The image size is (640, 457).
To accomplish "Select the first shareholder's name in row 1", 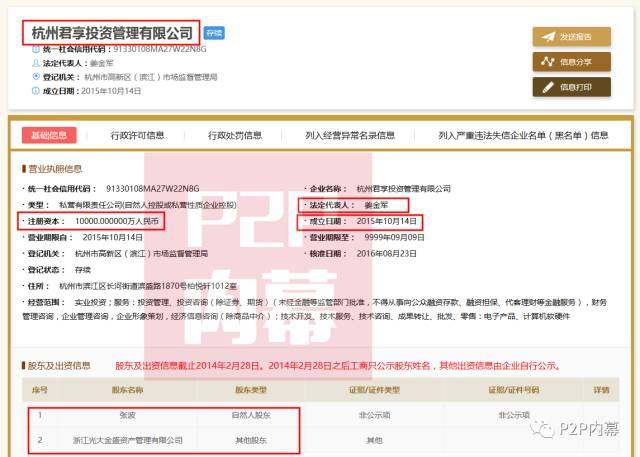I will click(127, 415).
